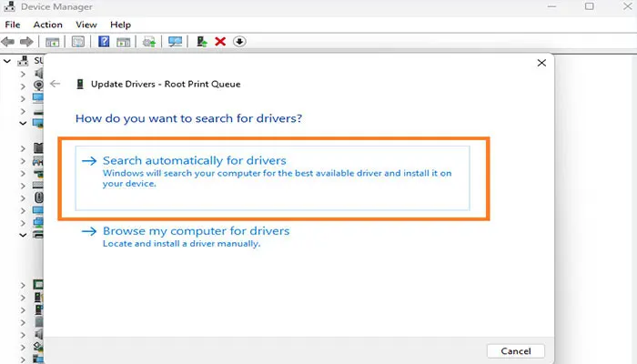The height and width of the screenshot is (364, 637).
Task: Expand the node beside the green chip icon
Action: pos(23,285)
